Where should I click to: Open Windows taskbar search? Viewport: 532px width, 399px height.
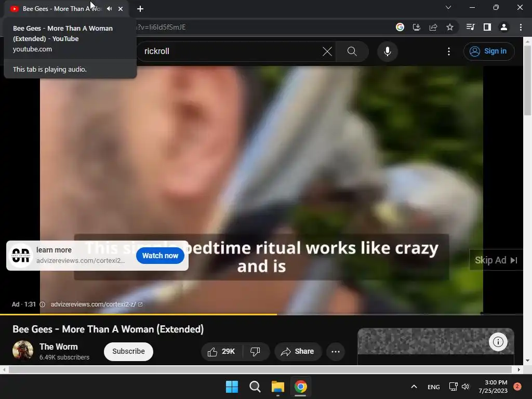click(x=255, y=387)
